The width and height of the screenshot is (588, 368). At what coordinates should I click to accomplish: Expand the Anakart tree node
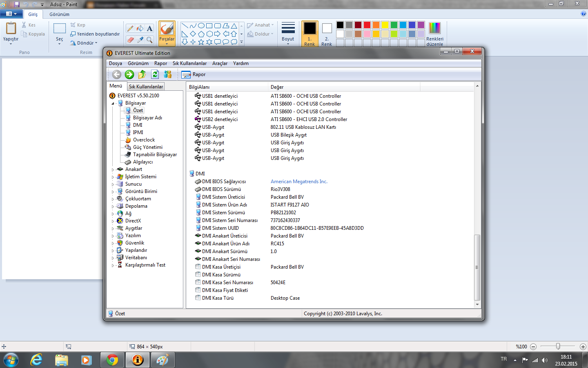pyautogui.click(x=113, y=170)
